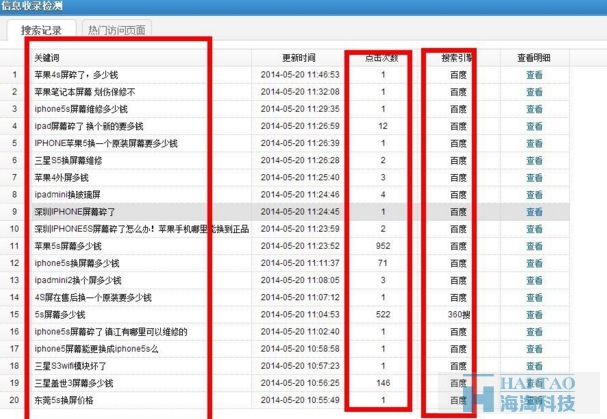Viewport: 607px width, 419px height.
Task: Open 查看 link for iphone5s屏幕维修多少钱 row
Action: coord(534,109)
